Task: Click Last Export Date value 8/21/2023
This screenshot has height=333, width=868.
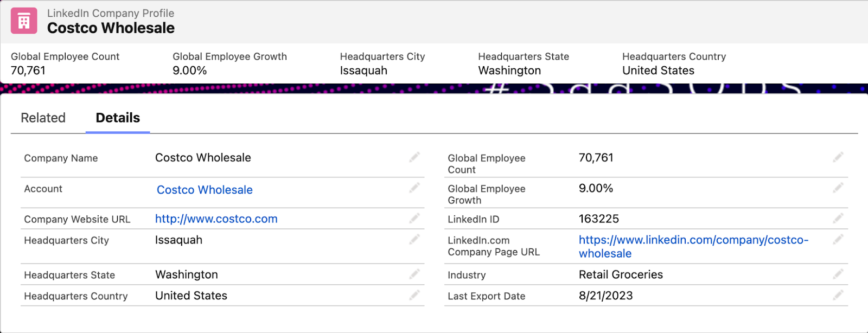Action: click(605, 296)
